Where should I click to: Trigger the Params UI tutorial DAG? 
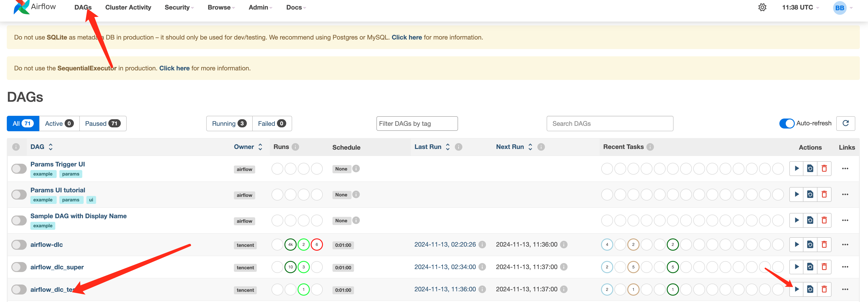(796, 194)
